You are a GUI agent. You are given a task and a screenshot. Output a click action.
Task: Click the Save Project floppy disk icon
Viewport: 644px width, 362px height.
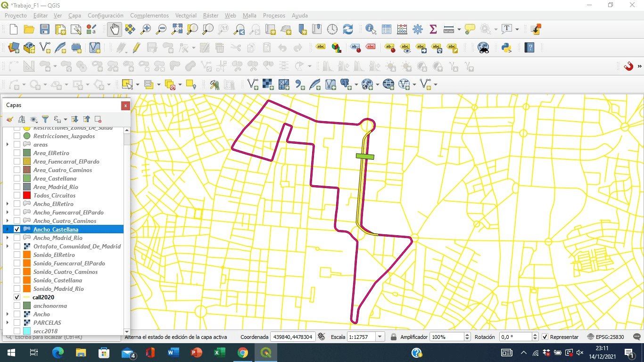45,29
